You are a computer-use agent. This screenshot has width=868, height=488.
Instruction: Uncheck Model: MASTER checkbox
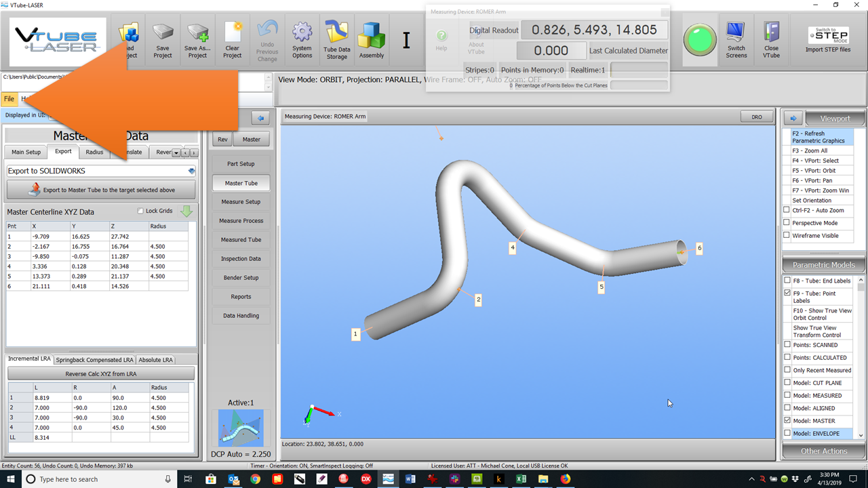[787, 421]
